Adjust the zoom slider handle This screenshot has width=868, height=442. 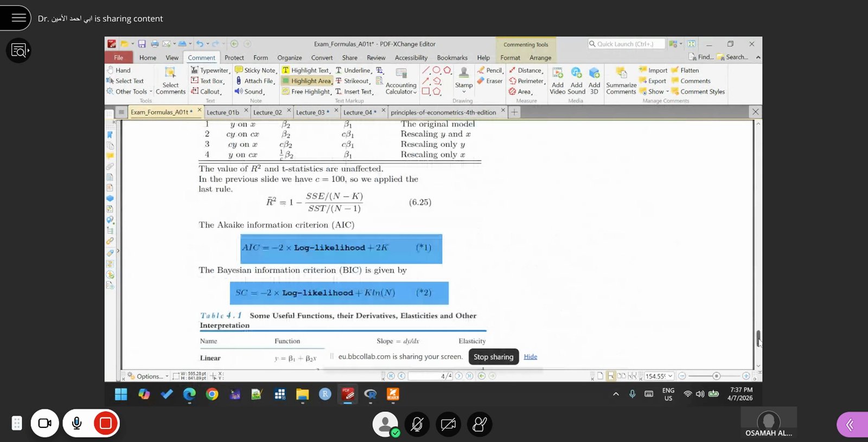pyautogui.click(x=716, y=376)
